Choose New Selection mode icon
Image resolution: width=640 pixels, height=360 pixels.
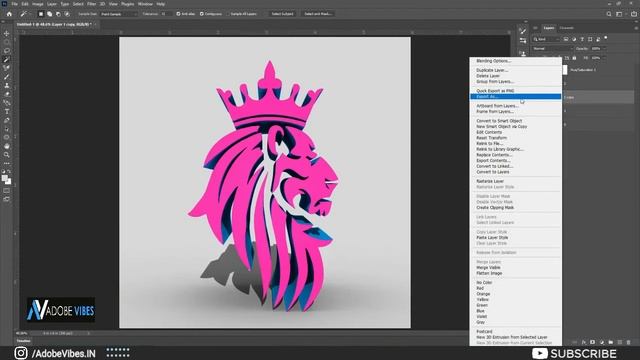tap(41, 14)
